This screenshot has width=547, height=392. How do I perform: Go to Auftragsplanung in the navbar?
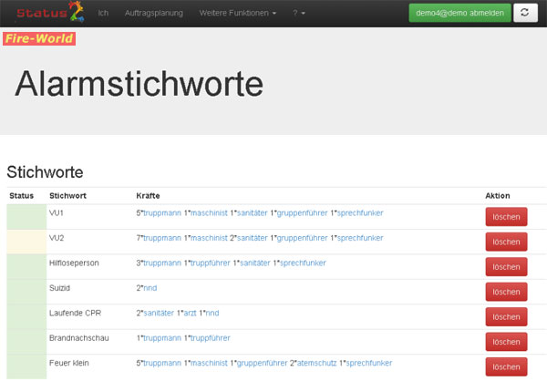pyautogui.click(x=154, y=13)
